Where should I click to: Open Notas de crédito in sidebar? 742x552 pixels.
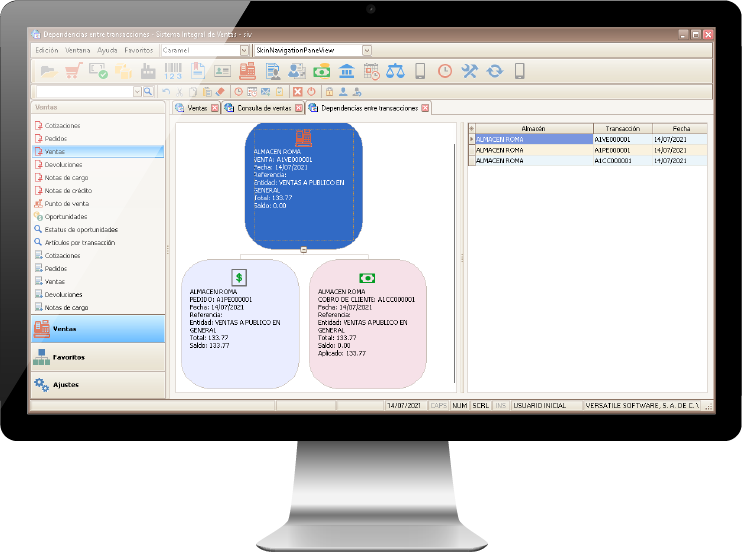coord(68,190)
